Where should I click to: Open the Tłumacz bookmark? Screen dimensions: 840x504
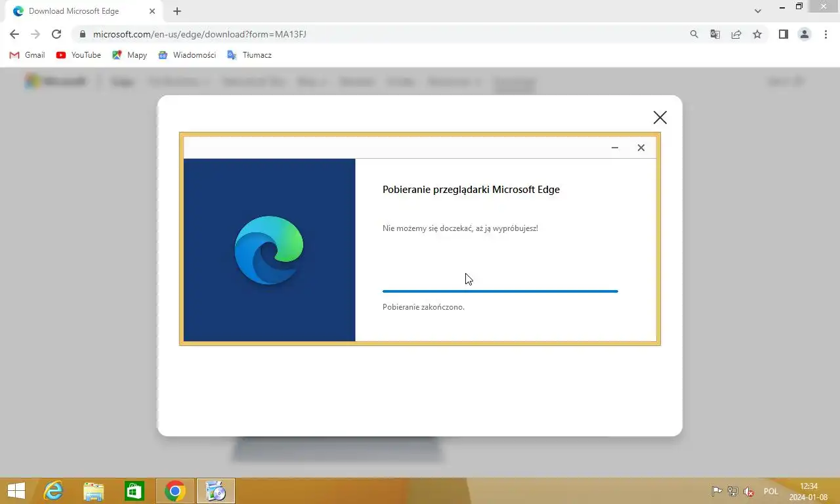point(249,55)
